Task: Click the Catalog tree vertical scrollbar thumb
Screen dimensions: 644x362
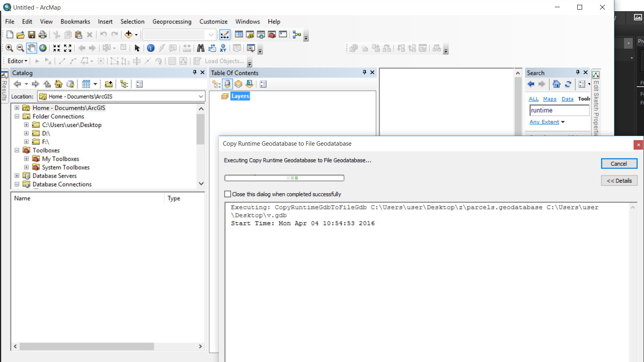Action: coord(201,129)
